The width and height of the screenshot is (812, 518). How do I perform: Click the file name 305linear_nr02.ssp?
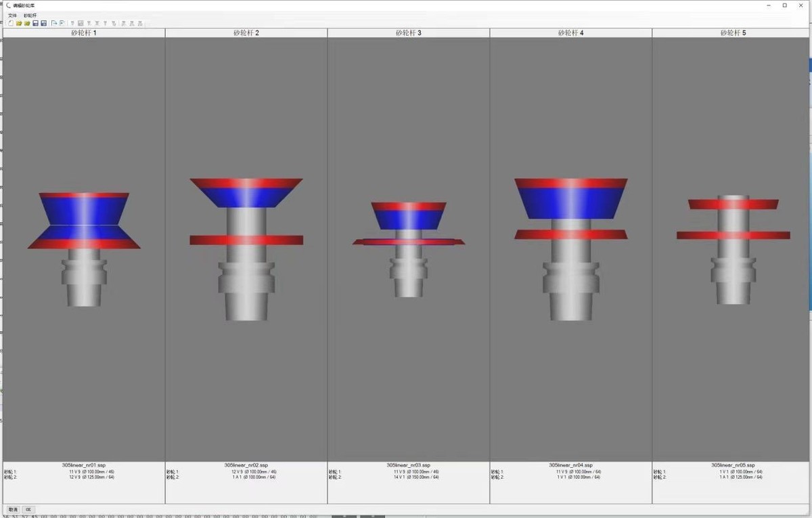(x=246, y=465)
